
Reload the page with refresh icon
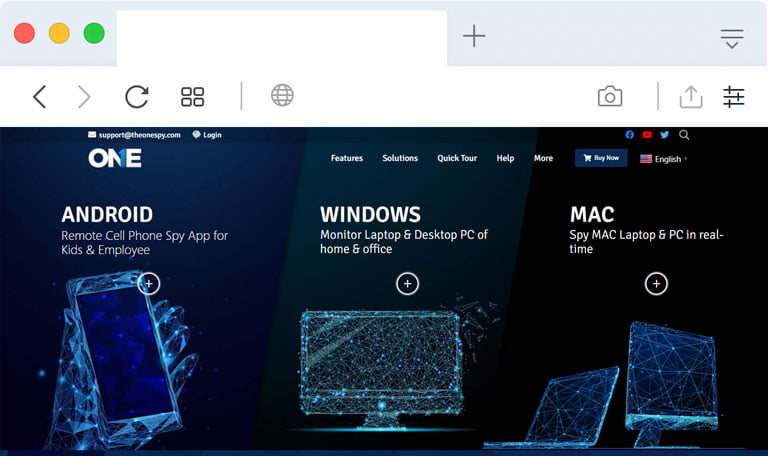click(137, 96)
